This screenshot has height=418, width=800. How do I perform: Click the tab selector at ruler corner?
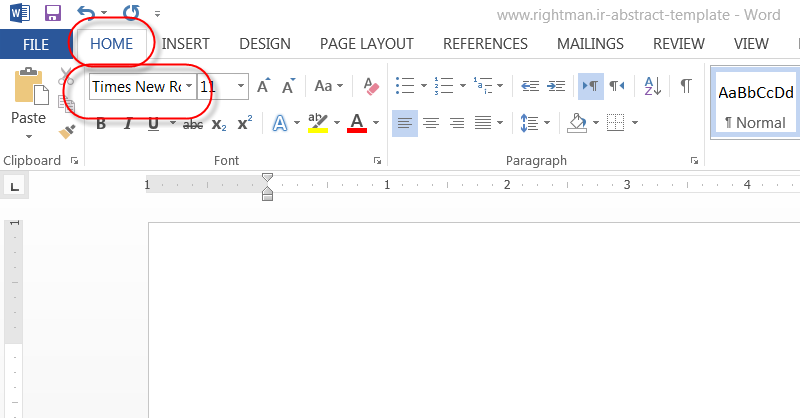(x=16, y=185)
